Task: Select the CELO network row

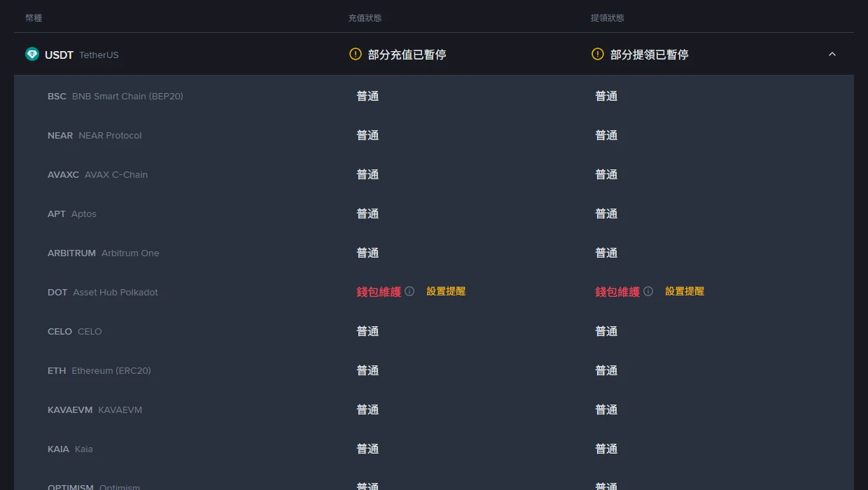Action: pos(434,331)
